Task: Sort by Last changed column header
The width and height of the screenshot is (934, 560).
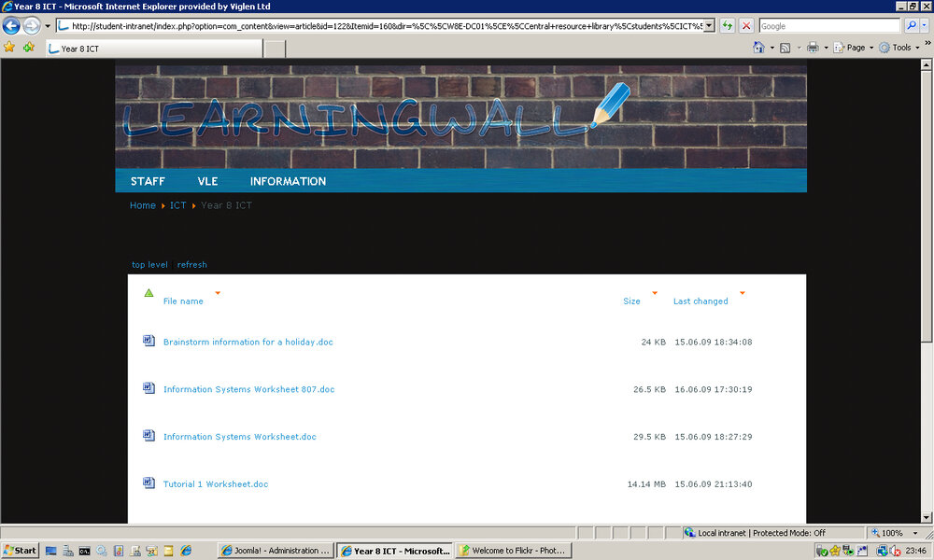Action: [x=700, y=301]
